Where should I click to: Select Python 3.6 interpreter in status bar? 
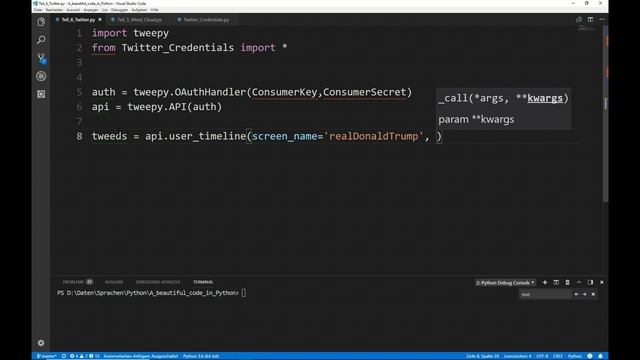[201, 356]
